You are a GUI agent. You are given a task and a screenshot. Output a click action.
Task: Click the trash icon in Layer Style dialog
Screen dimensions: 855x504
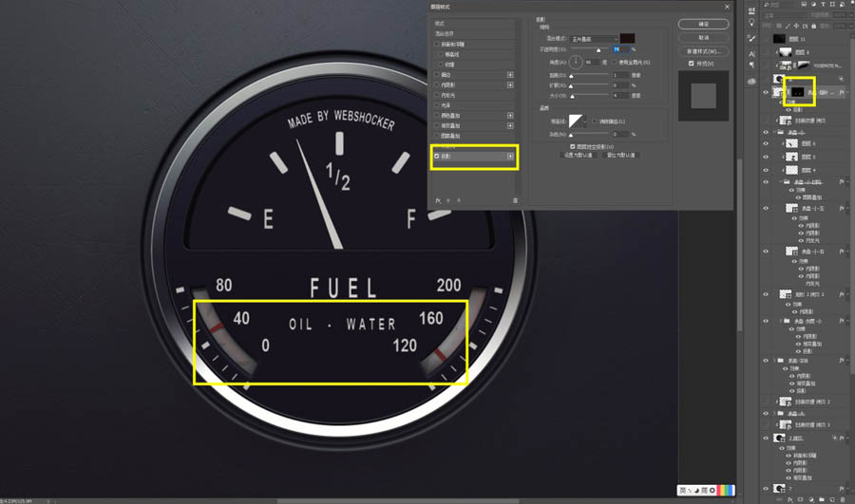pyautogui.click(x=515, y=200)
